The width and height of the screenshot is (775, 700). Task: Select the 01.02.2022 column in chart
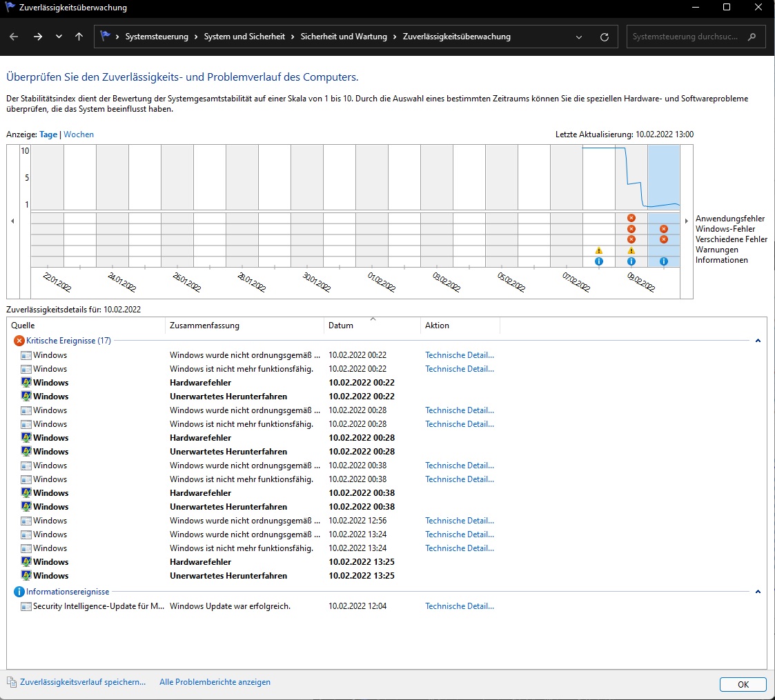click(372, 206)
